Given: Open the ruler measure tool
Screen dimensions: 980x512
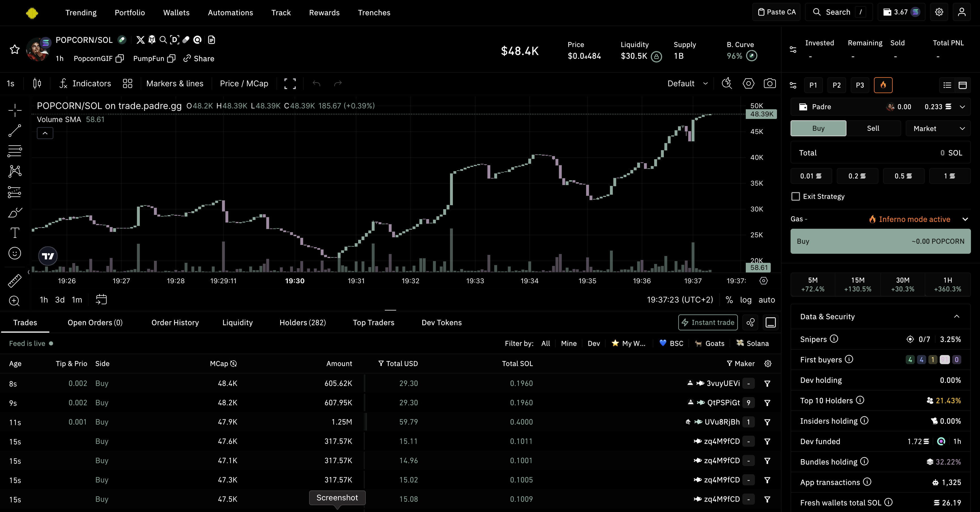Looking at the screenshot, I should pyautogui.click(x=14, y=281).
